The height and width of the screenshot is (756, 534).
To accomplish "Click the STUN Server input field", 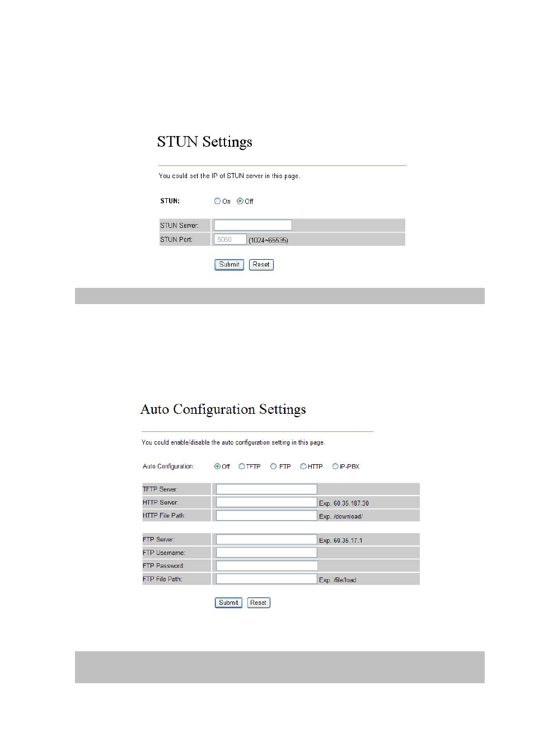I will click(253, 225).
